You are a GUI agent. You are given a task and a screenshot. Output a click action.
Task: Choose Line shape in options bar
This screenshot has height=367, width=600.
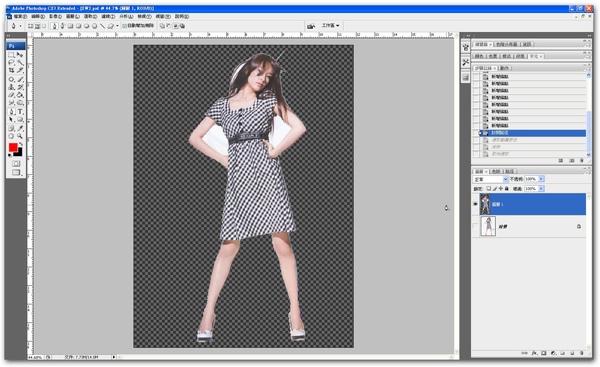tap(103, 26)
